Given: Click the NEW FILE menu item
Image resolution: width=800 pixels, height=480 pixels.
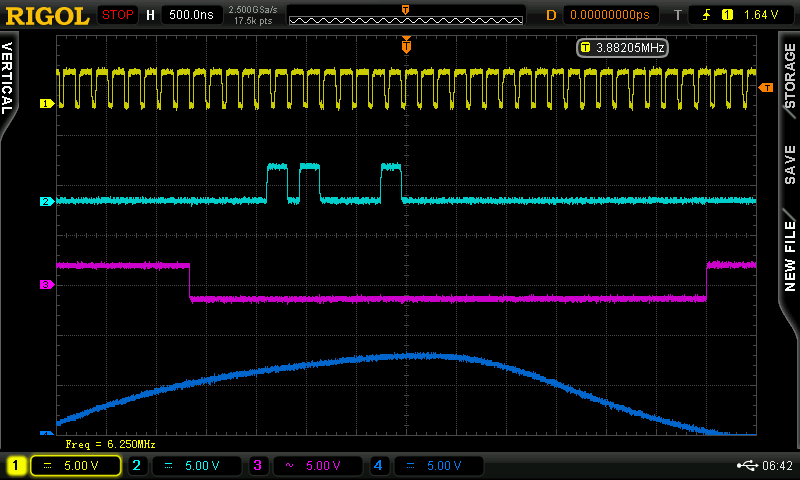Looking at the screenshot, I should pyautogui.click(x=790, y=256).
